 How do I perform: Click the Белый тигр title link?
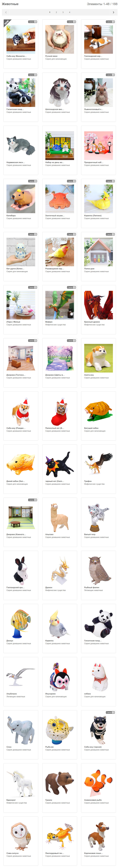(x=90, y=534)
